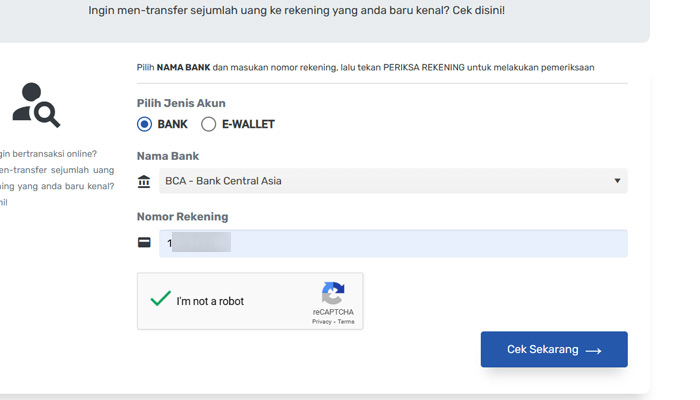Click the Pilih Jenis Akun label
This screenshot has width=700, height=400.
pos(181,103)
